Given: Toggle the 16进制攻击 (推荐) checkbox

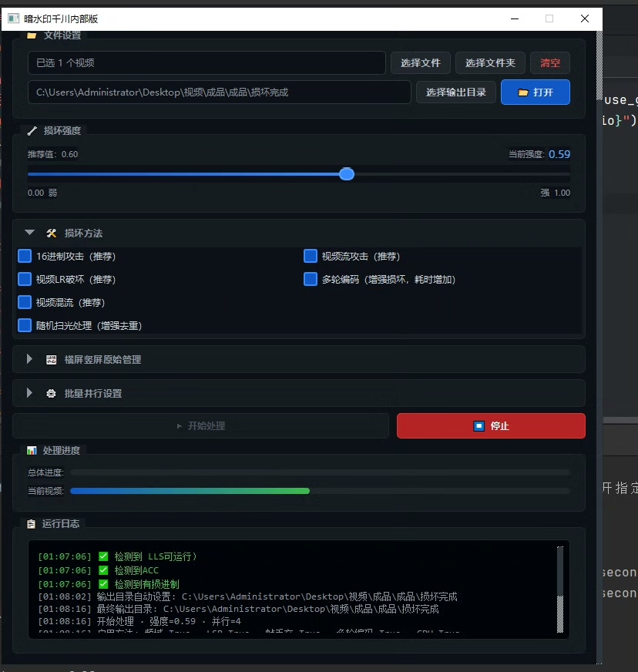Looking at the screenshot, I should point(25,257).
